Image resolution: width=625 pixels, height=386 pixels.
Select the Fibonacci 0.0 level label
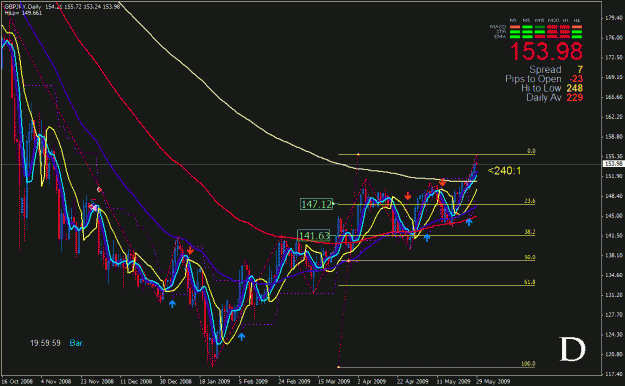coord(531,151)
